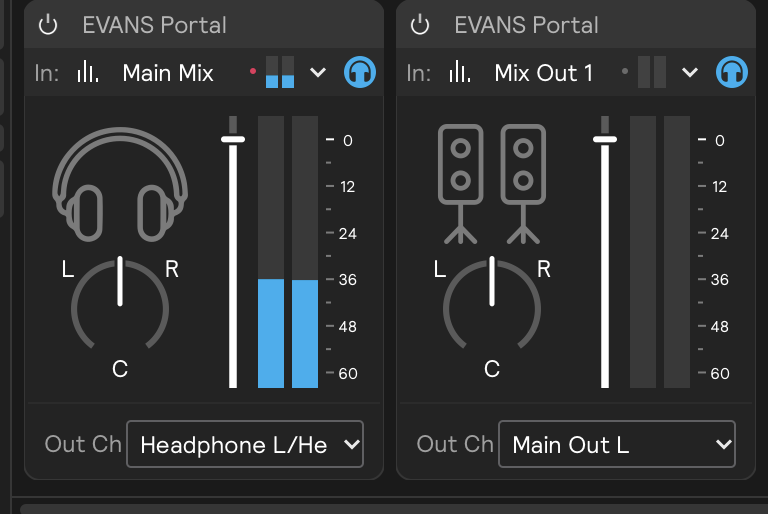The image size is (768, 514).
Task: Click the Main Mix input name label
Action: click(168, 72)
